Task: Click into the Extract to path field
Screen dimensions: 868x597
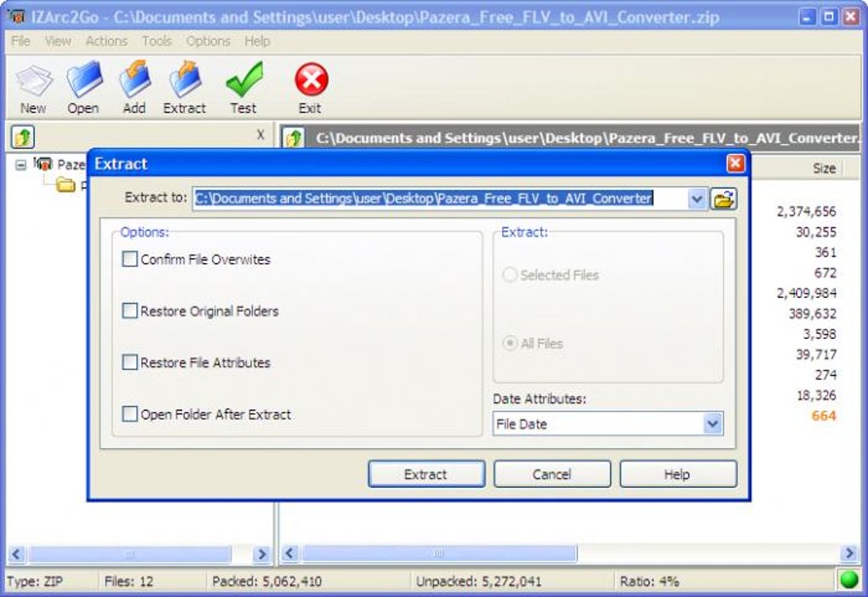Action: [x=441, y=198]
